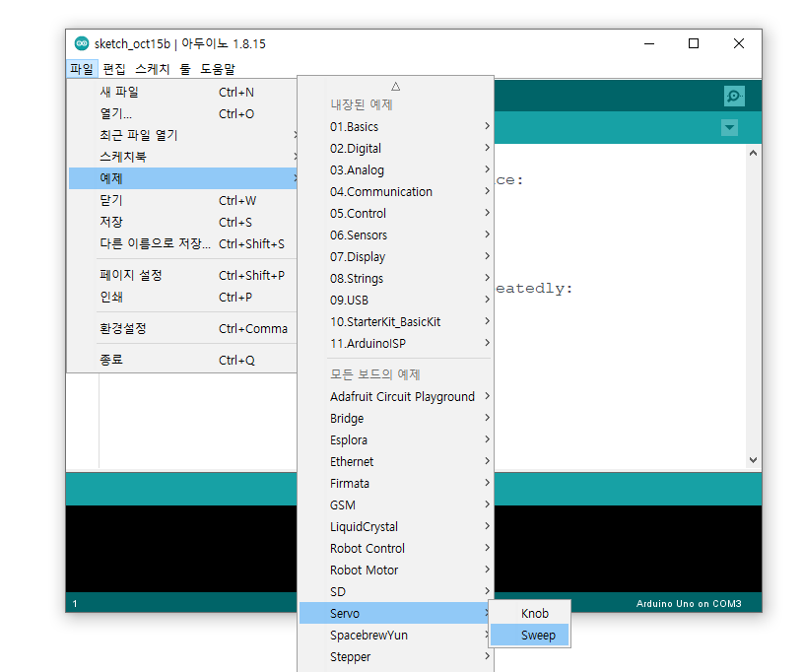Open 환경설정 preferences entry

(183, 328)
